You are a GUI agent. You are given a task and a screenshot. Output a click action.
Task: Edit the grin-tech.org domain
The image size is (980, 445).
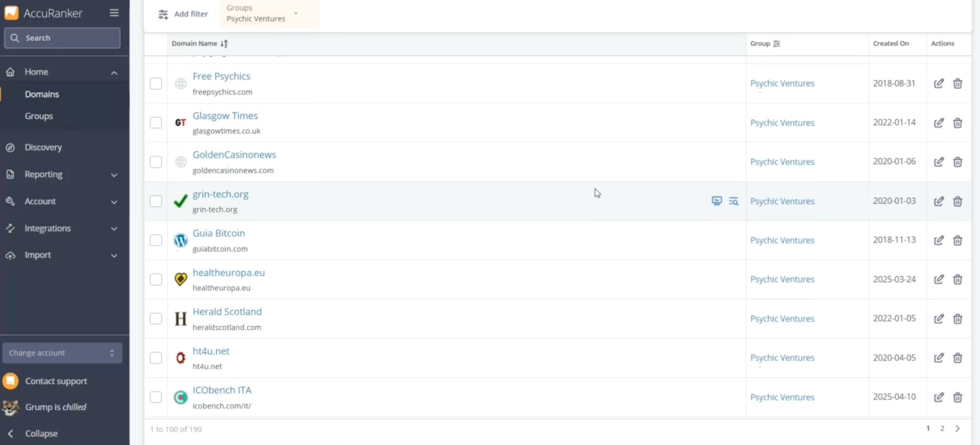939,201
